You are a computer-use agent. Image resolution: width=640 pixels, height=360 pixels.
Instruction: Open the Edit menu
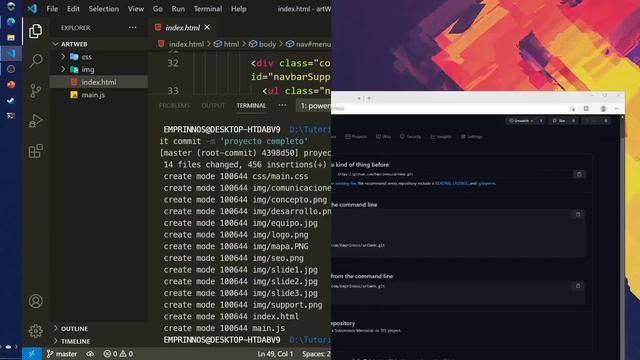pos(73,9)
